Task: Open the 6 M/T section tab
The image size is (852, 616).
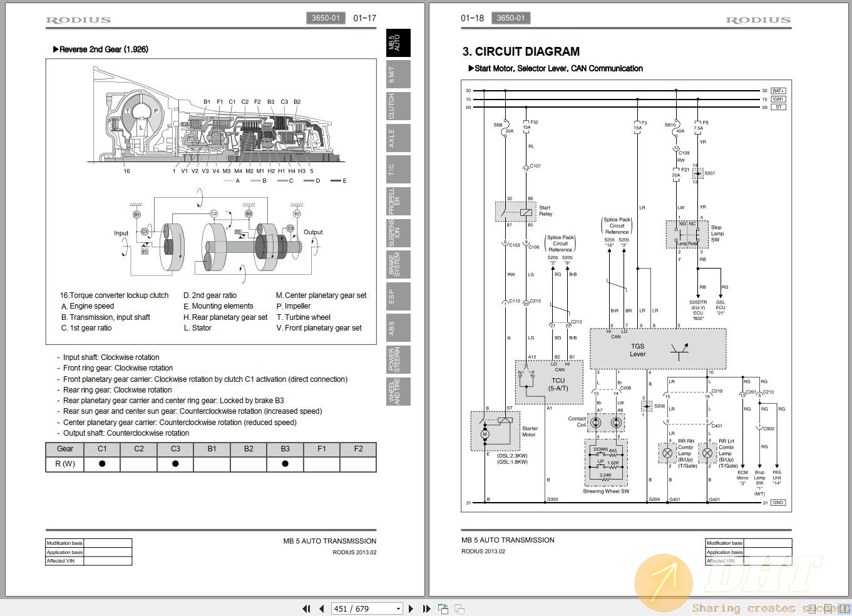Action: click(398, 74)
